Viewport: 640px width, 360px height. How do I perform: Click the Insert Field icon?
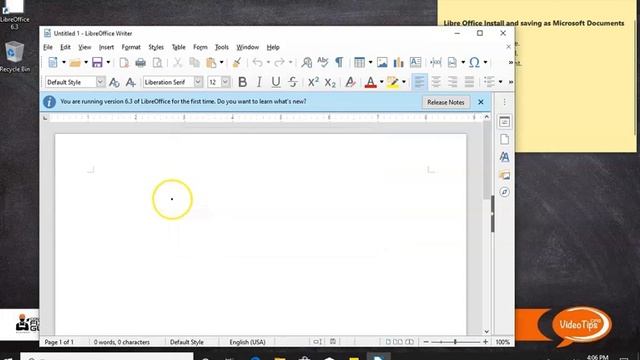pos(452,62)
